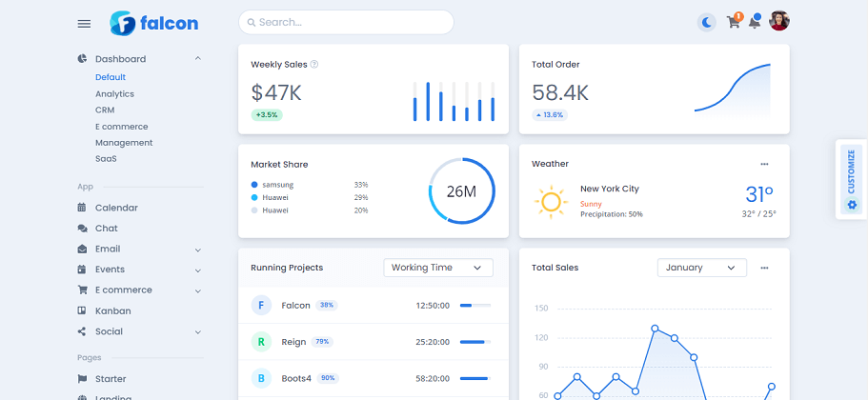Click the 13.6% order growth badge

(550, 115)
